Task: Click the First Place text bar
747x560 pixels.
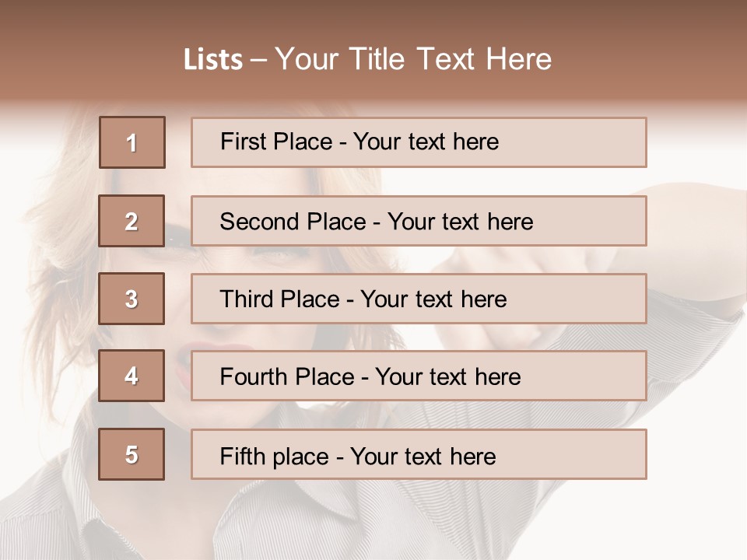Action: pos(419,142)
